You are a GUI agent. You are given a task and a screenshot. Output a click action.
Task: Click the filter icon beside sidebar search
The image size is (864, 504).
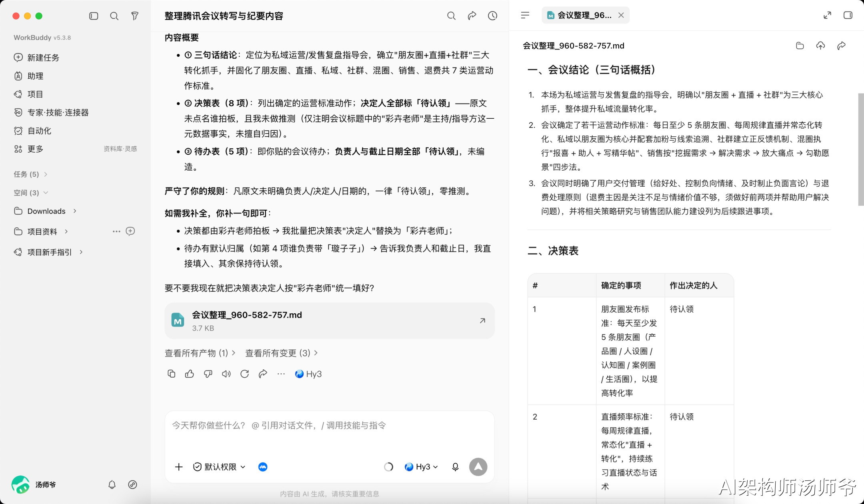click(x=135, y=16)
